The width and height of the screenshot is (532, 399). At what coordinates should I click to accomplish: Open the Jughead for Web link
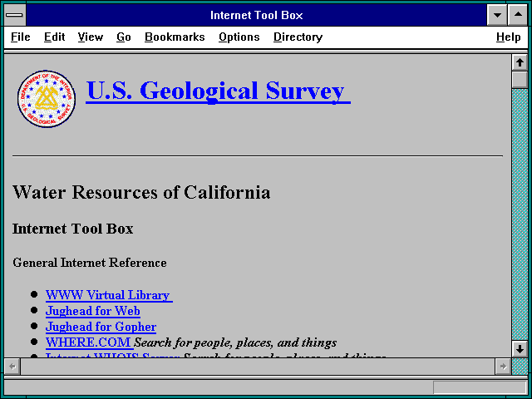93,311
